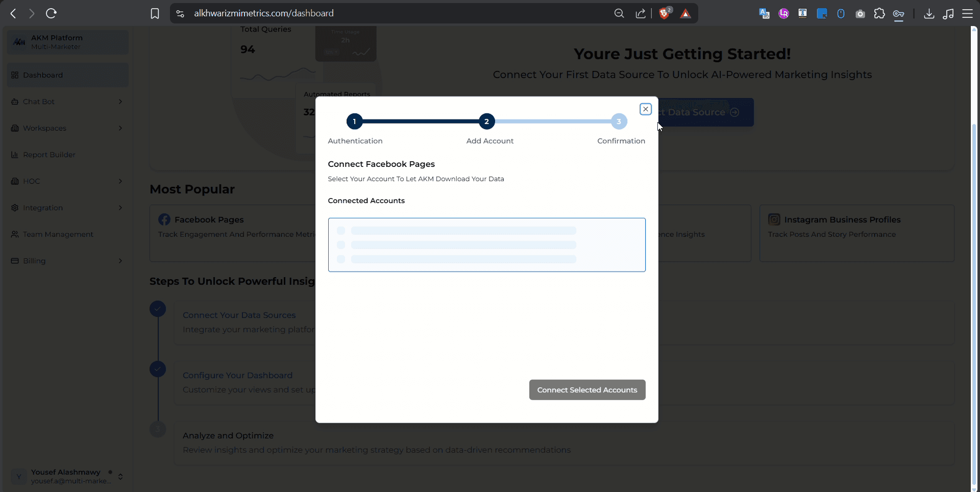
Task: Open the media music-note control
Action: pyautogui.click(x=948, y=14)
